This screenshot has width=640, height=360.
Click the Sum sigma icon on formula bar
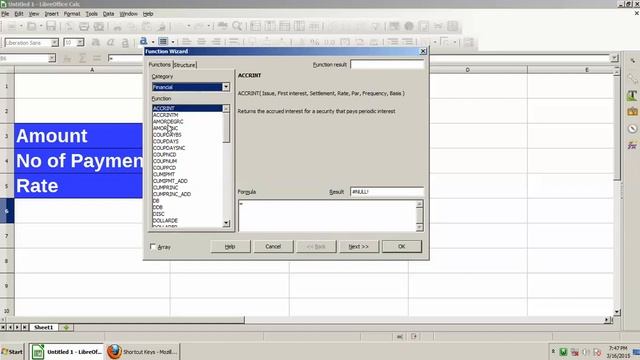tap(82, 58)
